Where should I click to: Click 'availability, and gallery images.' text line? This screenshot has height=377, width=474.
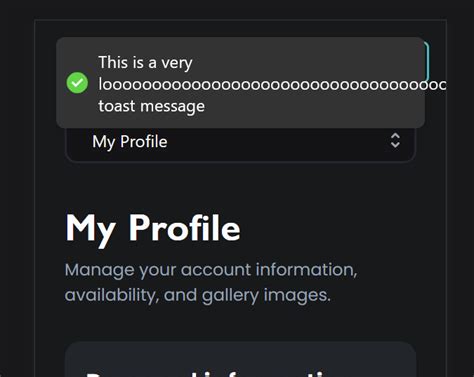(x=198, y=295)
